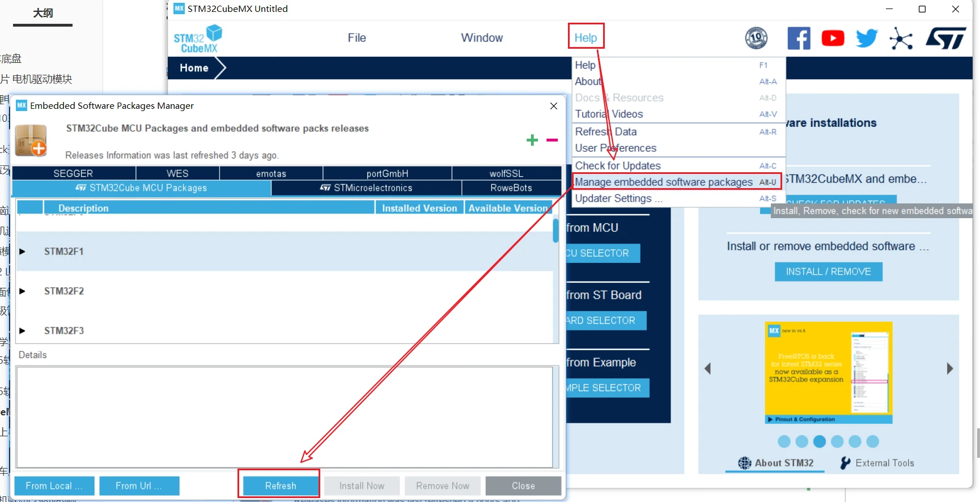This screenshot has height=502, width=980.
Task: Click the BOARD SELECTOR button
Action: tap(606, 321)
